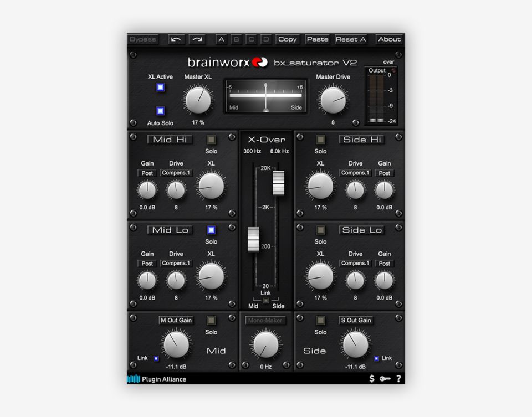532x417 pixels.
Task: Click the Master XL knob
Action: click(198, 101)
